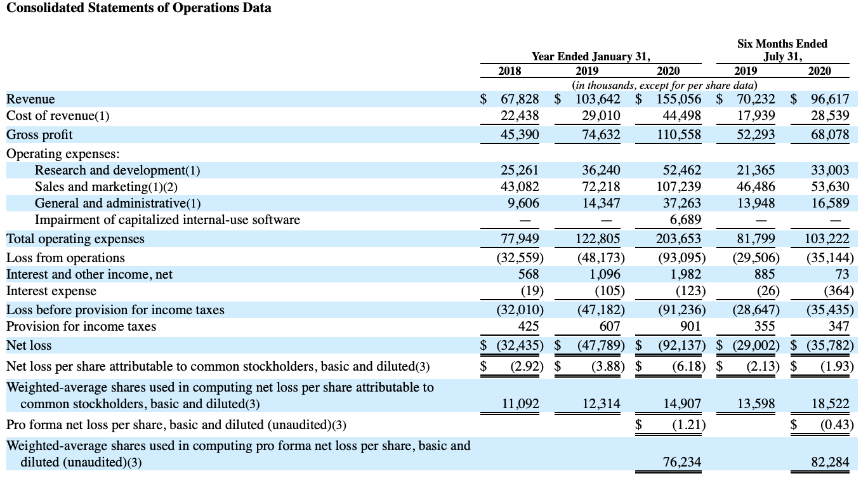Image resolution: width=868 pixels, height=490 pixels.
Task: Select the 'Total operating expenses' label
Action: pyautogui.click(x=76, y=239)
